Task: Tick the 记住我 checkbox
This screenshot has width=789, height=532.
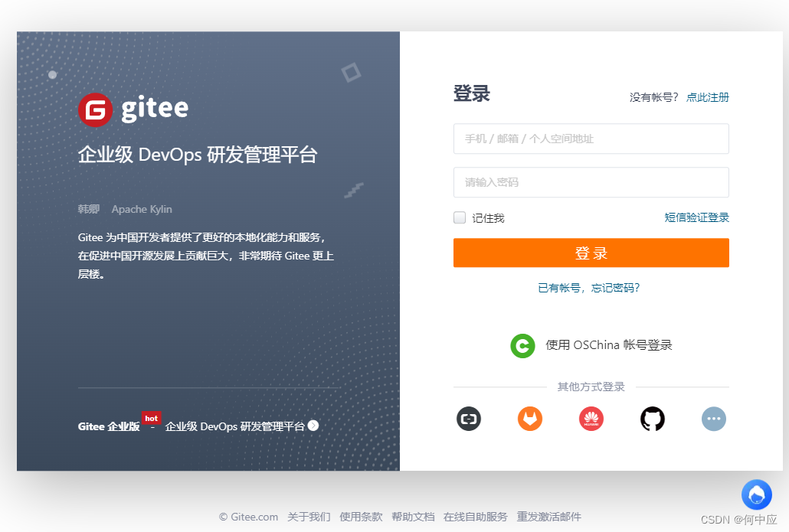Action: [460, 217]
